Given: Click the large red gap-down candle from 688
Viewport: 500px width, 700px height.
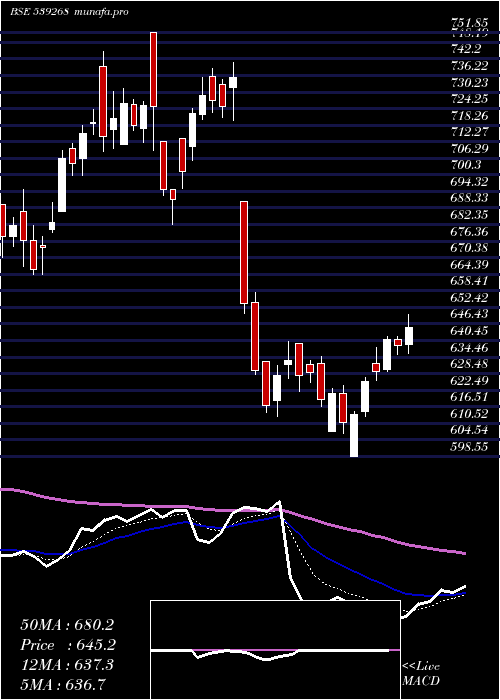Looking at the screenshot, I should [x=244, y=253].
